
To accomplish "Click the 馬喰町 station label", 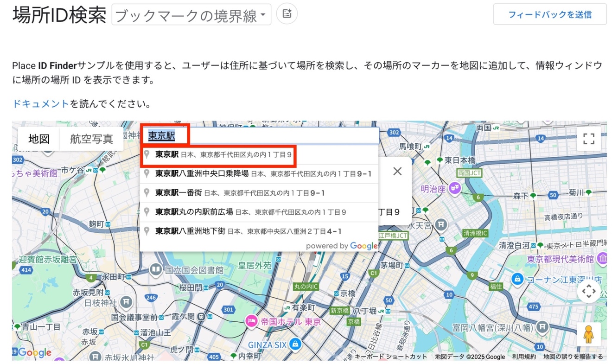I will (x=411, y=146).
